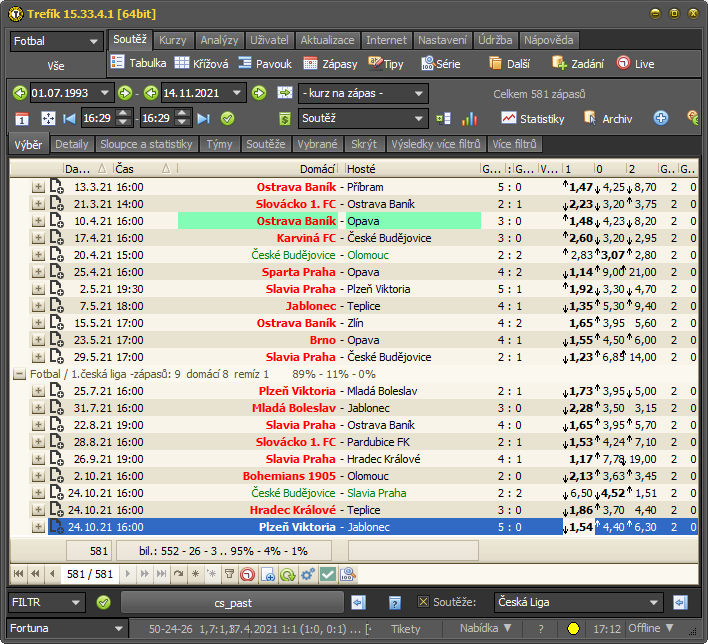This screenshot has height=644, width=708.
Task: Click the blue plus circle icon
Action: [x=661, y=118]
